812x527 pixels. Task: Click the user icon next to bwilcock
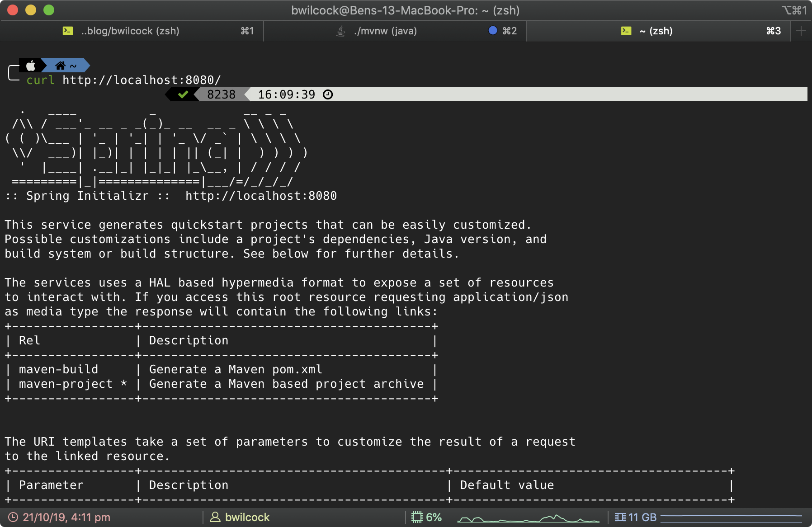(216, 517)
